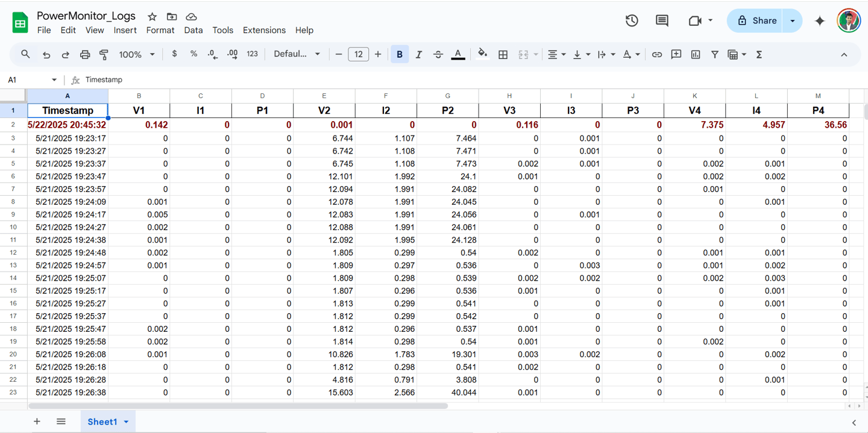Click the move to folder icon
This screenshot has width=868, height=433.
(172, 17)
